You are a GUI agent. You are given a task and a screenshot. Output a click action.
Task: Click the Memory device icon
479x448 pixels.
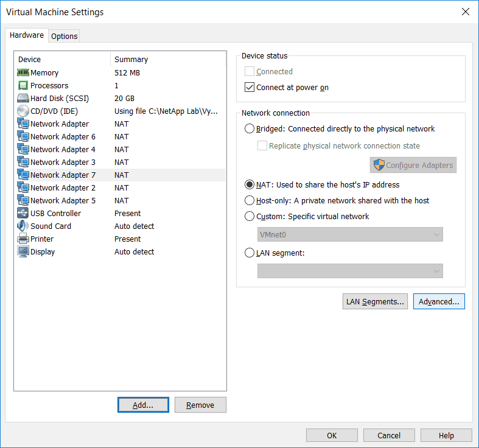tap(23, 72)
